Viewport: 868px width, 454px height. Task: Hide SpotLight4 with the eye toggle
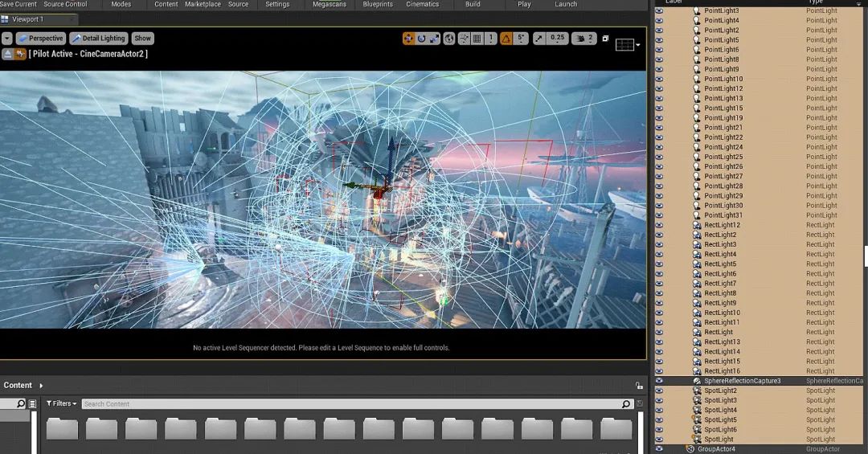(659, 410)
